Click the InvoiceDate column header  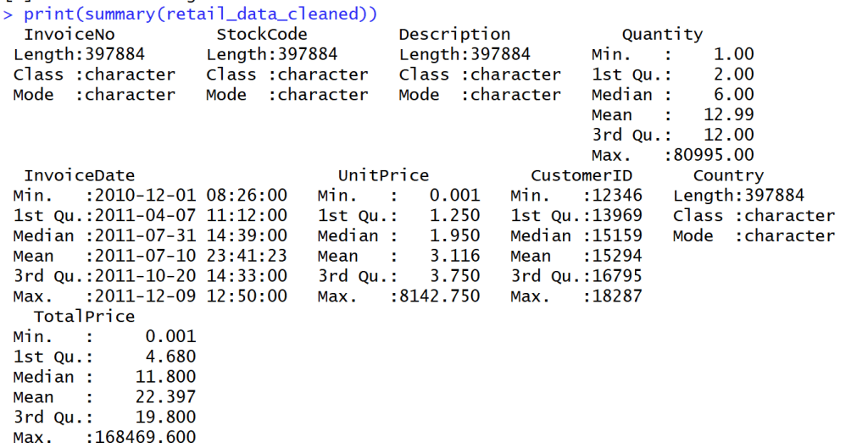pyautogui.click(x=80, y=175)
